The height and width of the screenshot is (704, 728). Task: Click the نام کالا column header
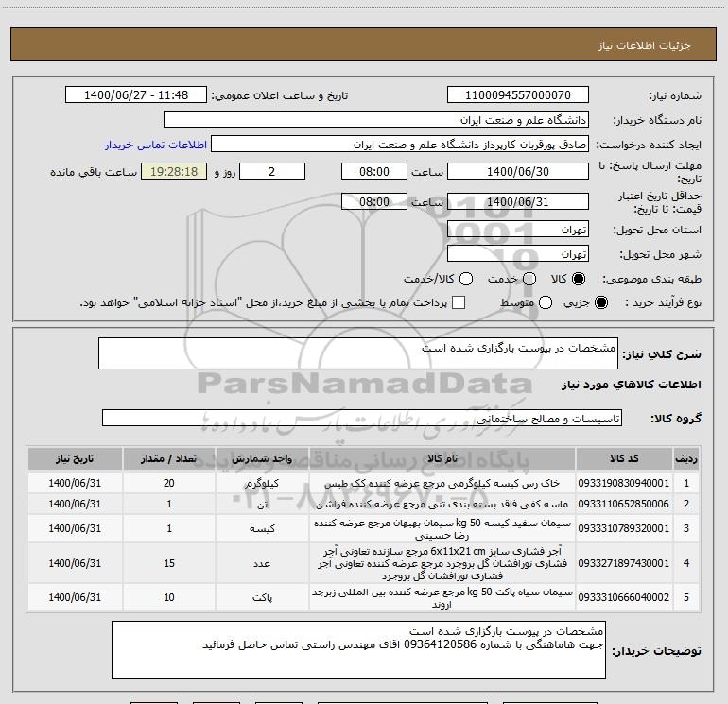tap(442, 458)
